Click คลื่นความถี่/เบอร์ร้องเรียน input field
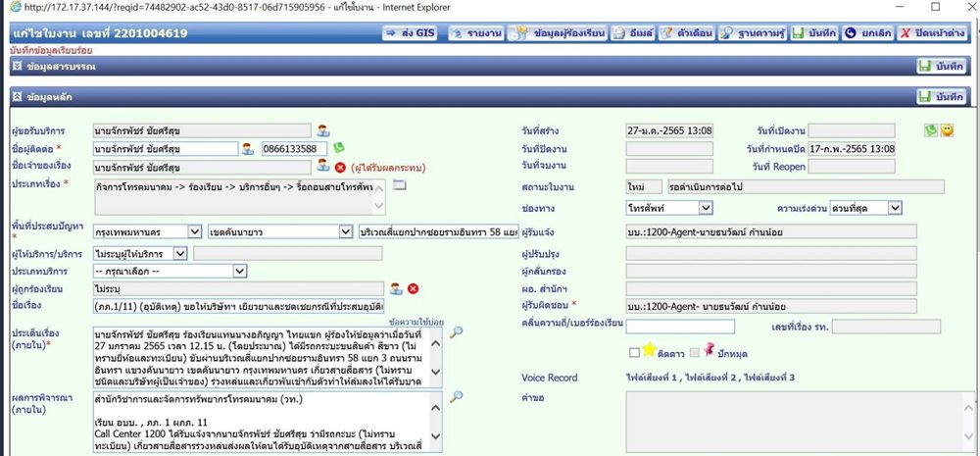Image resolution: width=980 pixels, height=456 pixels. point(680,327)
